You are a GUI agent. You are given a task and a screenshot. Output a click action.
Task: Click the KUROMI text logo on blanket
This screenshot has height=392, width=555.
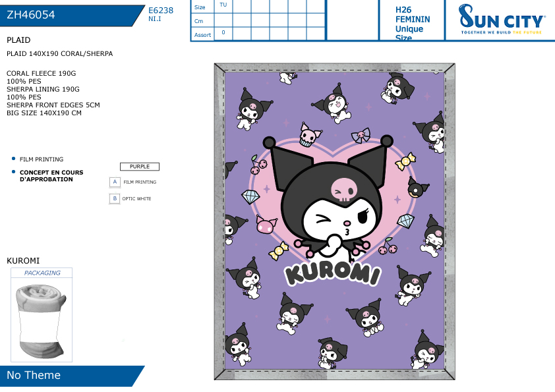tap(333, 273)
